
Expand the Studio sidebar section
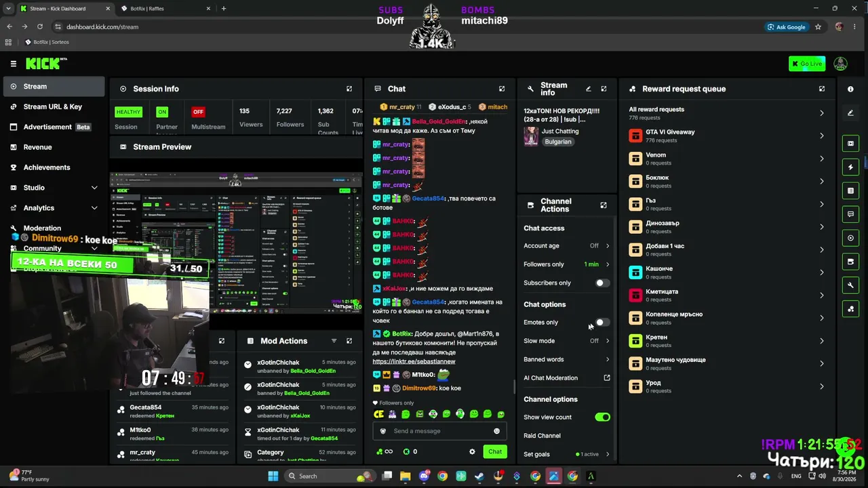[x=53, y=188]
